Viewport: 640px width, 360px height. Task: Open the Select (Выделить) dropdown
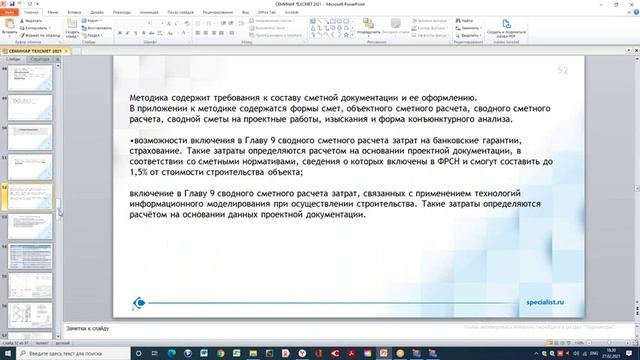coord(469,36)
